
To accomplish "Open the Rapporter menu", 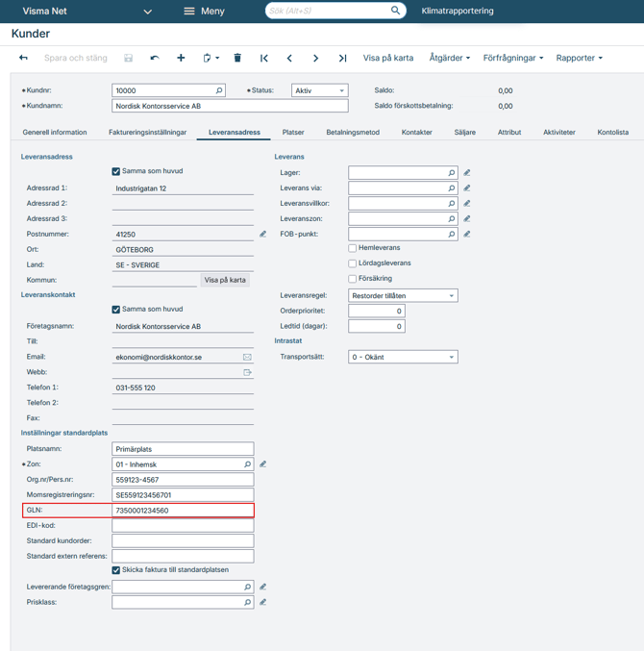I will (x=579, y=59).
